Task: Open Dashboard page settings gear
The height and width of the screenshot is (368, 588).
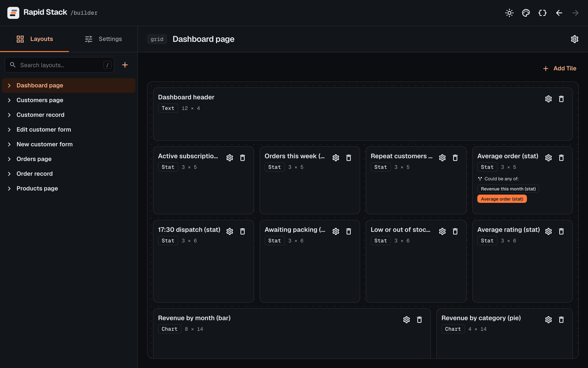Action: click(x=574, y=39)
